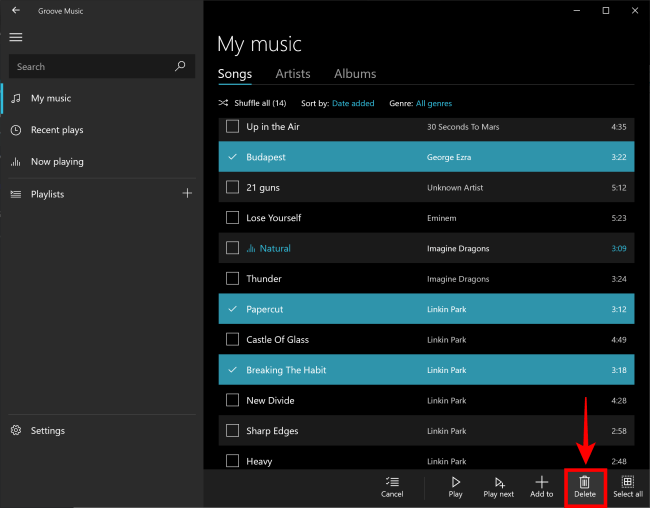
Task: Click the Search input field
Action: tap(90, 67)
